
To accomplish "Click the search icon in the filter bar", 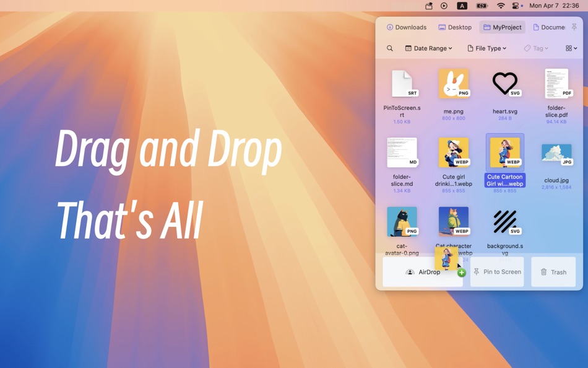I will [x=390, y=47].
